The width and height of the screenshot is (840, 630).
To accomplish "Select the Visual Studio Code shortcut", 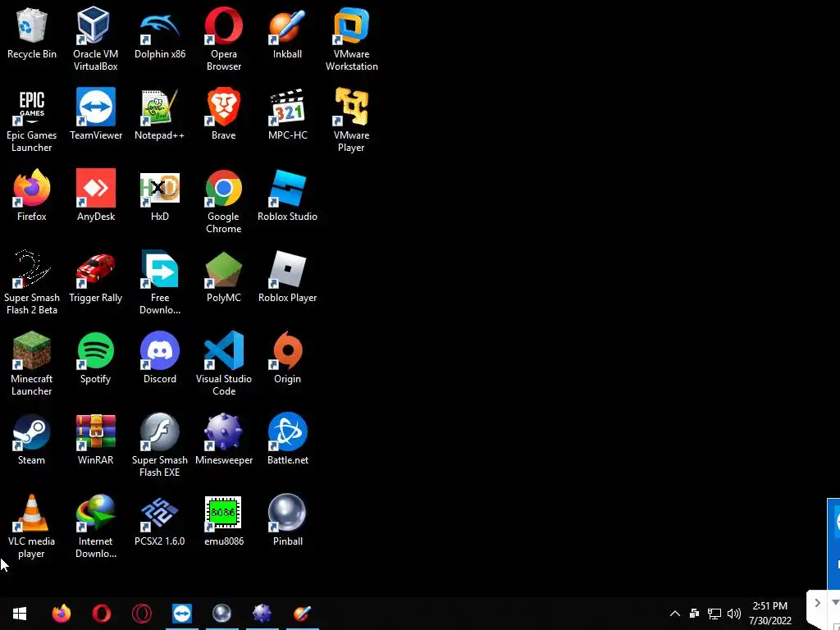I will pyautogui.click(x=223, y=364).
